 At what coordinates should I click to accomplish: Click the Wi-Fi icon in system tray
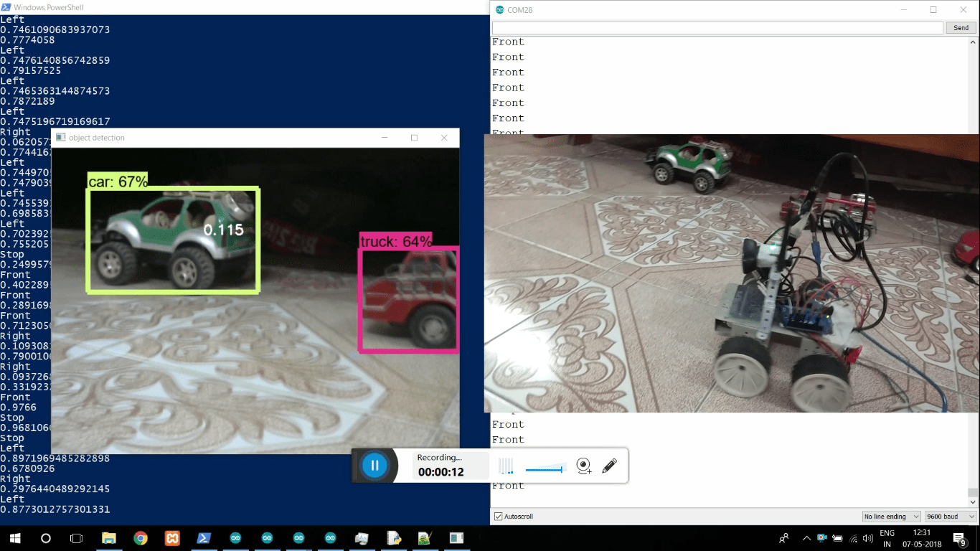click(853, 538)
